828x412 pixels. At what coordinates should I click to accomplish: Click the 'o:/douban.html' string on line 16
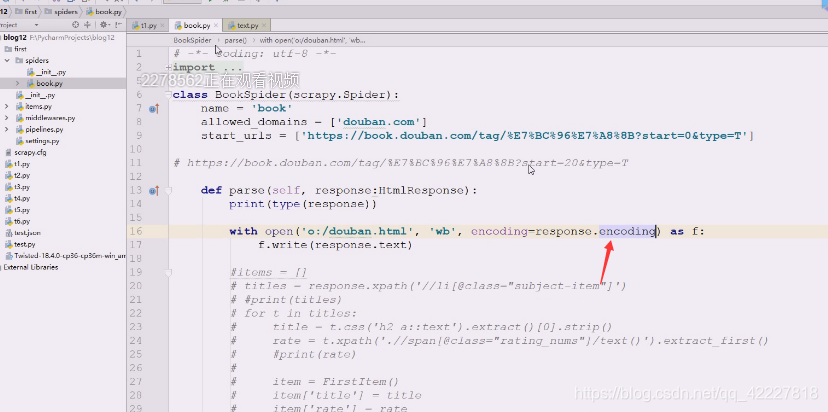(x=357, y=231)
